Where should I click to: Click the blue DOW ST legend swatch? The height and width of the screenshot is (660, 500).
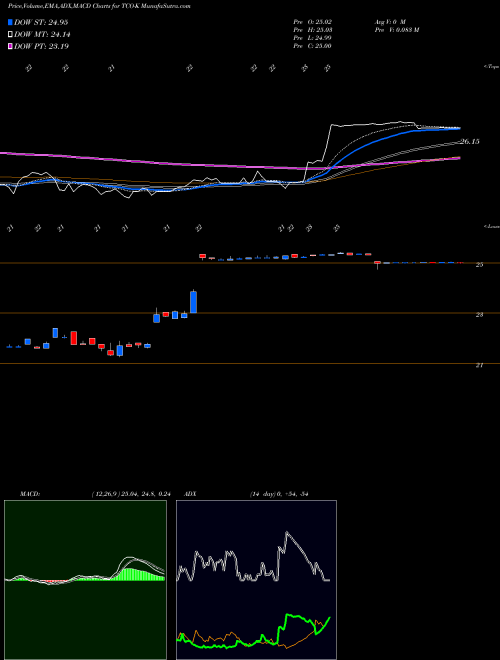click(x=10, y=22)
